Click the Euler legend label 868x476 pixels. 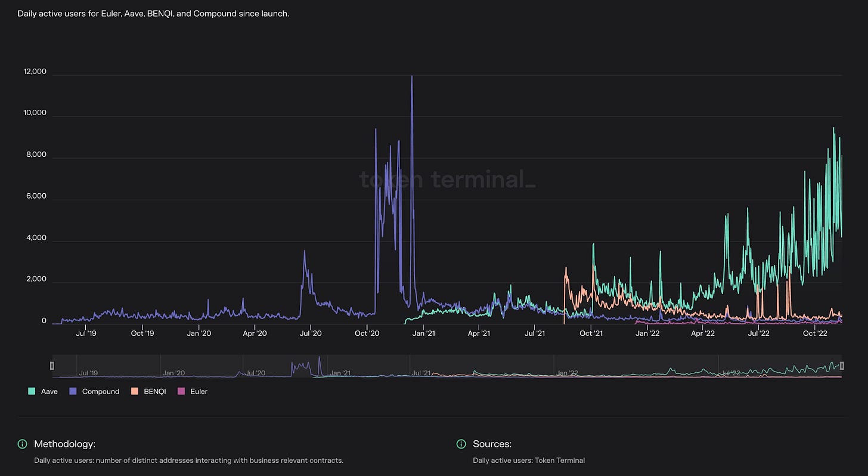[x=199, y=392]
